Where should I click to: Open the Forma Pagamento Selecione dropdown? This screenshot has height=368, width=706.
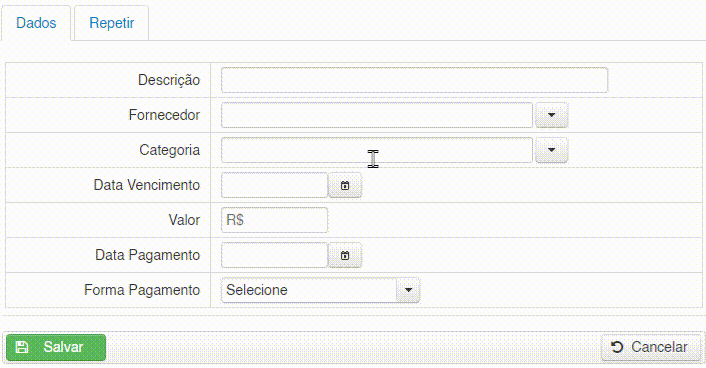pos(320,290)
